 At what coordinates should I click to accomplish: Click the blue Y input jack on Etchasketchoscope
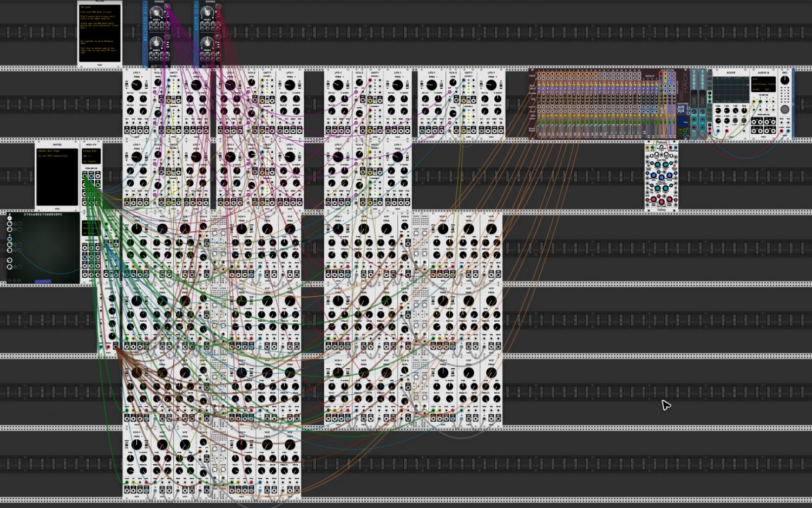[9, 239]
